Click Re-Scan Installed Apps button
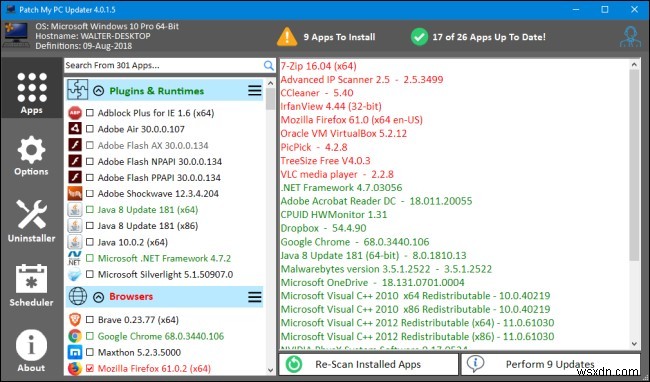This screenshot has width=650, height=382. coord(369,364)
